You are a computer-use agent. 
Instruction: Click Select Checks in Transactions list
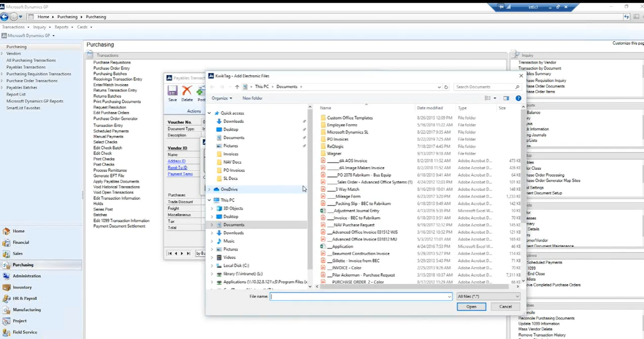105,142
